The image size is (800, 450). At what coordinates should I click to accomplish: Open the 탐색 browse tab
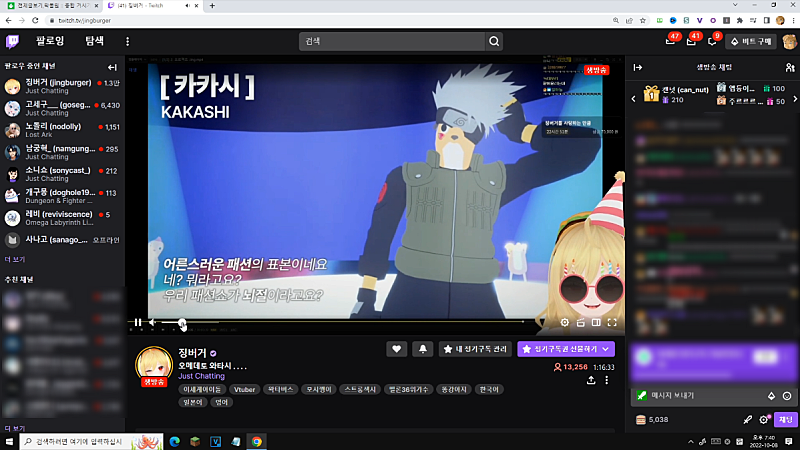coord(95,41)
